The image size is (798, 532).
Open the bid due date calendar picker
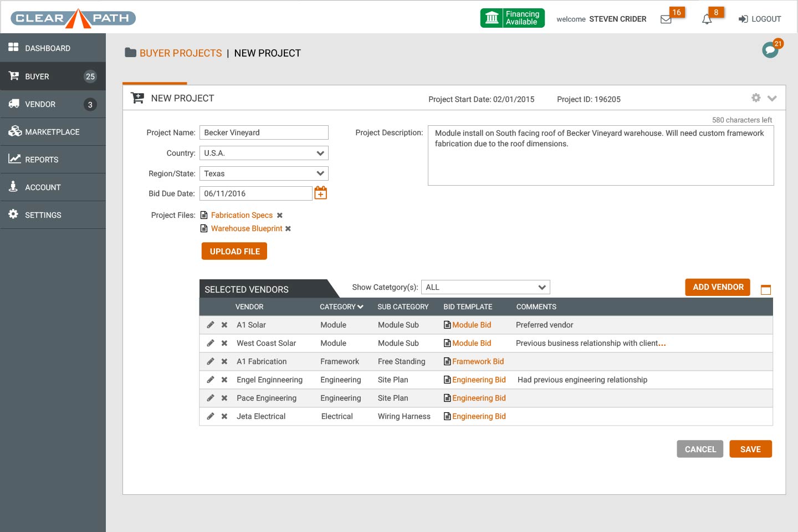point(321,193)
